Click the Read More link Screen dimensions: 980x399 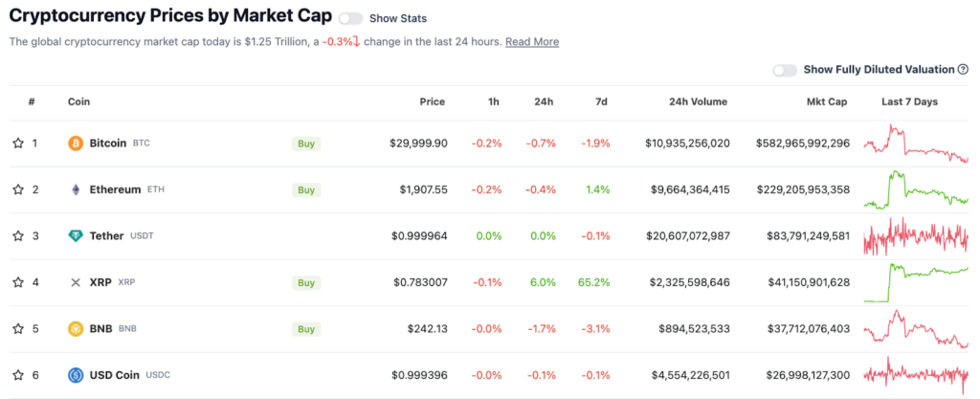532,42
